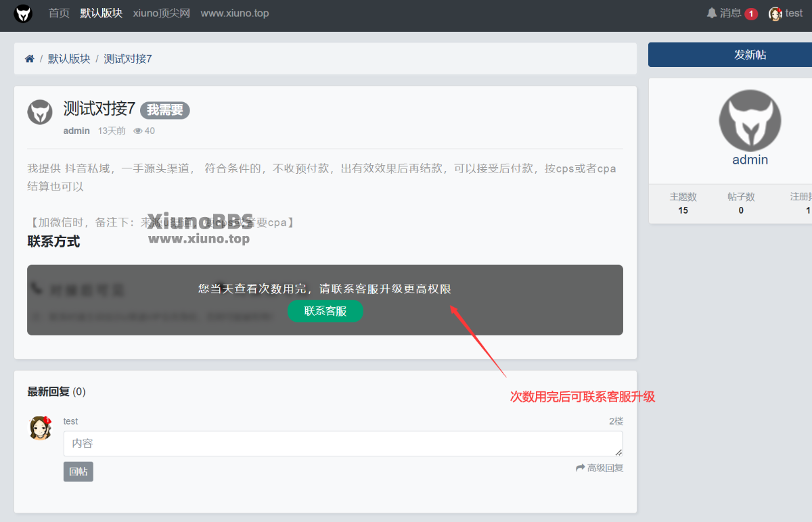Click the Xiuno logo in the navbar
The width and height of the screenshot is (812, 522).
pos(24,14)
